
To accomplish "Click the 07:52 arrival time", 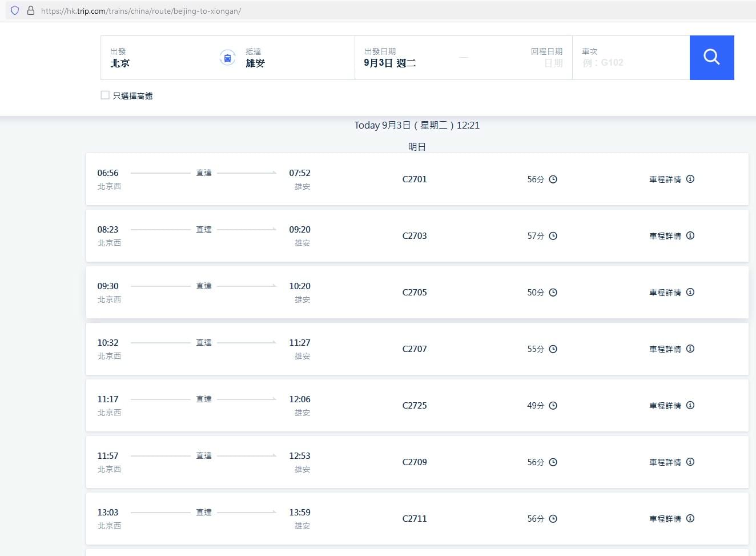I will coord(300,173).
